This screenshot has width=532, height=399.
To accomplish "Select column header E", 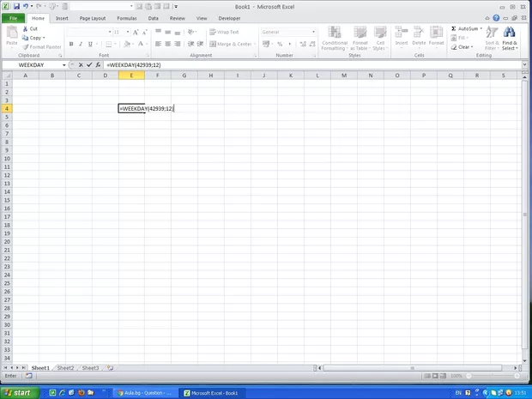I will [x=131, y=76].
